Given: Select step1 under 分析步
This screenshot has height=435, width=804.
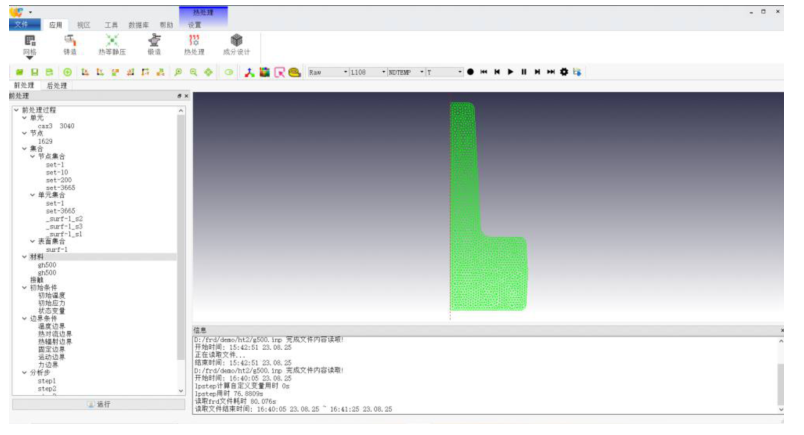Looking at the screenshot, I should (47, 381).
